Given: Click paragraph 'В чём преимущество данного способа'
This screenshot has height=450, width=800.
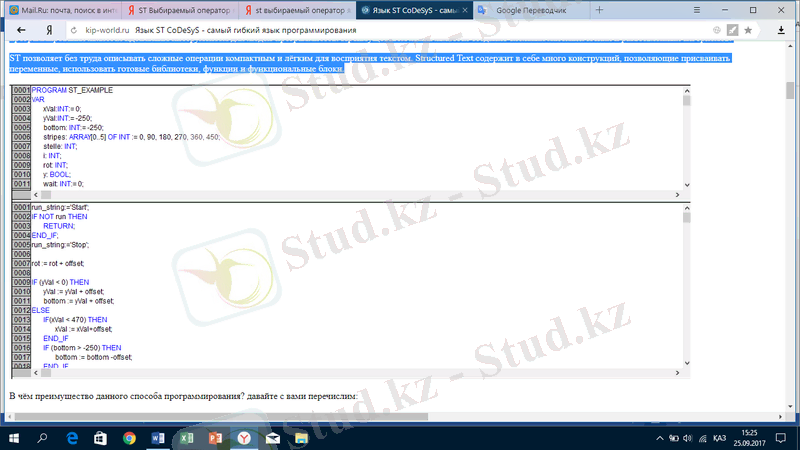Looking at the screenshot, I should coord(183,396).
